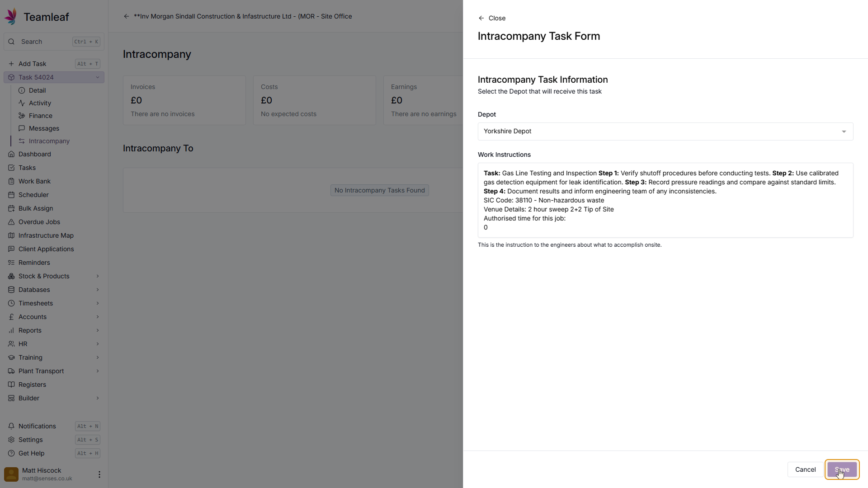Open the Detail menu item
This screenshot has width=868, height=488.
(59, 90)
